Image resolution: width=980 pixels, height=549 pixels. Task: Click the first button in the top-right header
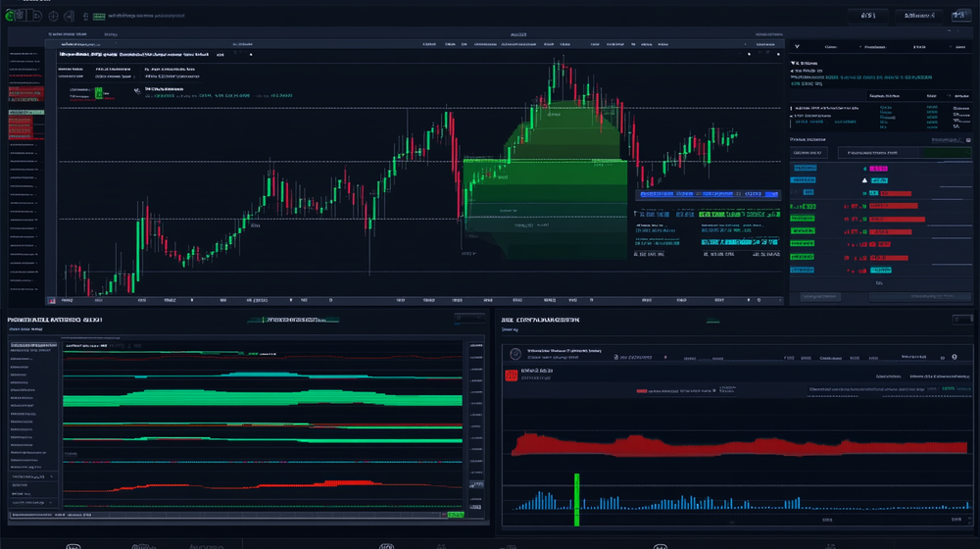pos(867,17)
